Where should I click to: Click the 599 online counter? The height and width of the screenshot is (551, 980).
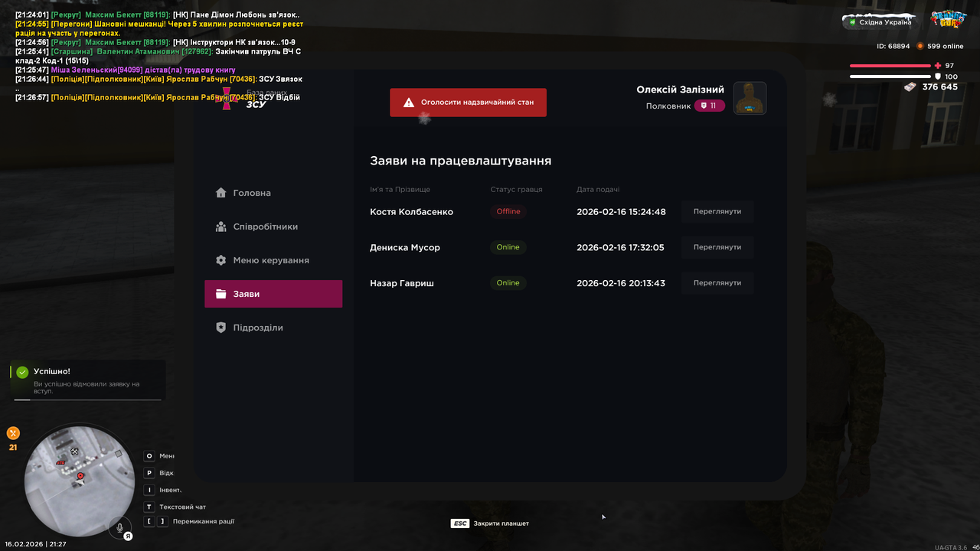tap(940, 46)
